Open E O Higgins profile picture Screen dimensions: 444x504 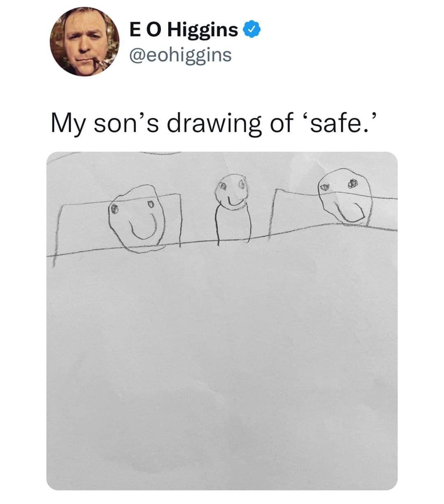(x=85, y=42)
